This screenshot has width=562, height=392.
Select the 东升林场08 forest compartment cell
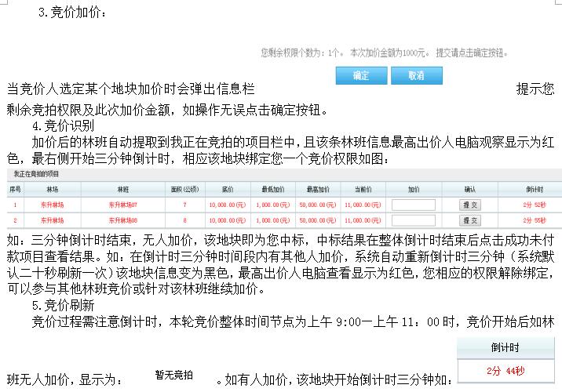pos(122,220)
